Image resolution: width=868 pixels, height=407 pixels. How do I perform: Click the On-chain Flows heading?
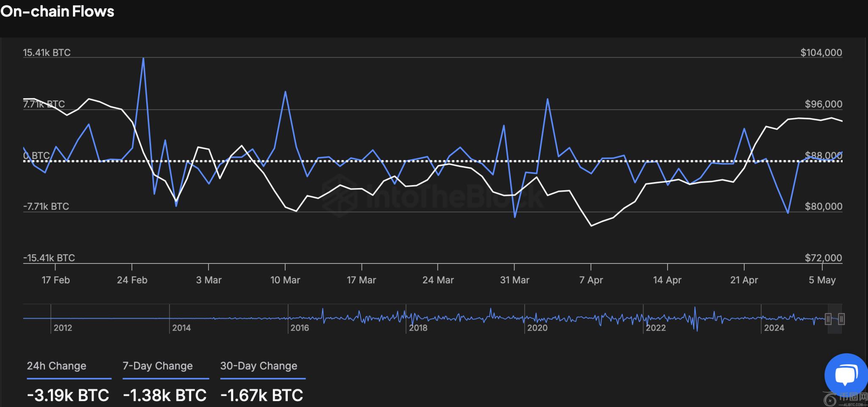[57, 11]
